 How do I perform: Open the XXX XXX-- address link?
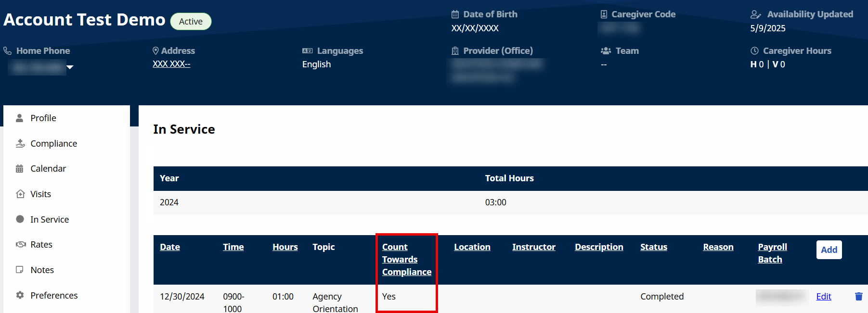[171, 64]
